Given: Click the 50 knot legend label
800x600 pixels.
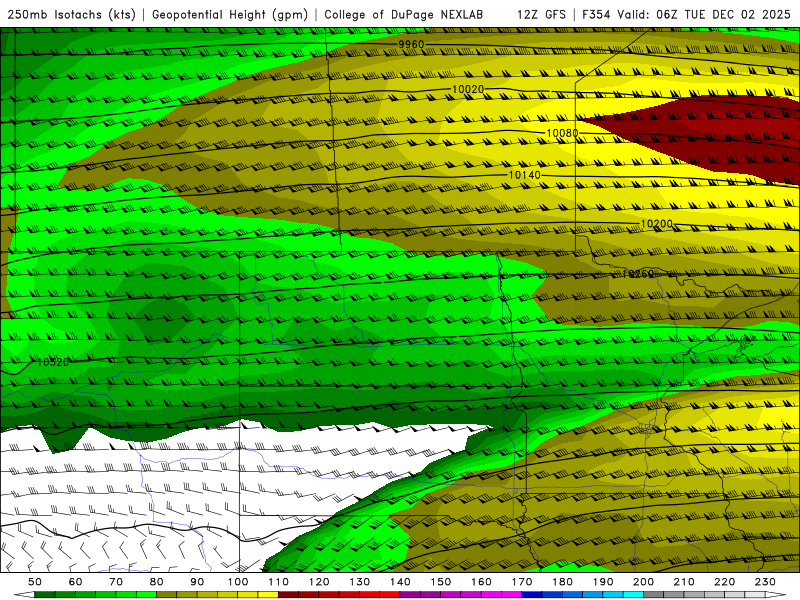Looking at the screenshot, I should click(35, 582).
